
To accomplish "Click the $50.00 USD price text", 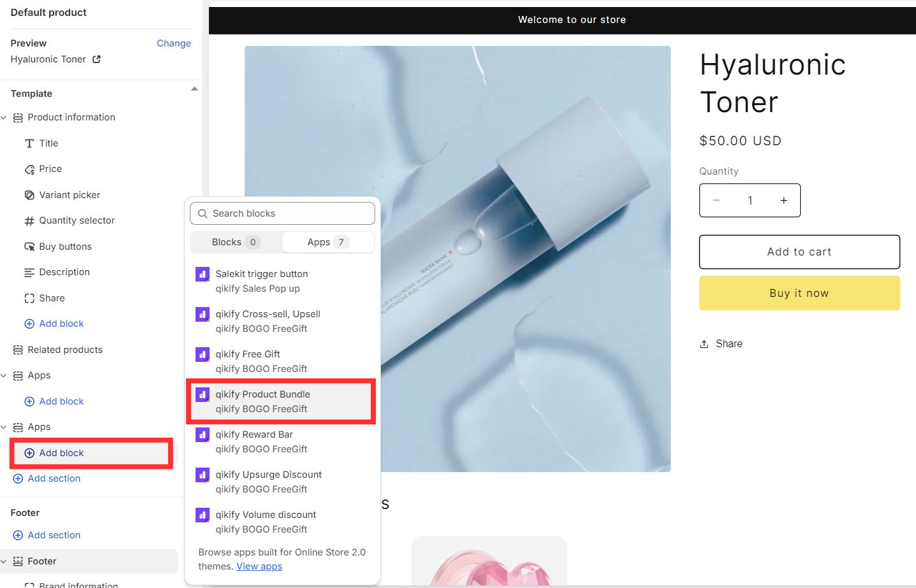I will [740, 141].
